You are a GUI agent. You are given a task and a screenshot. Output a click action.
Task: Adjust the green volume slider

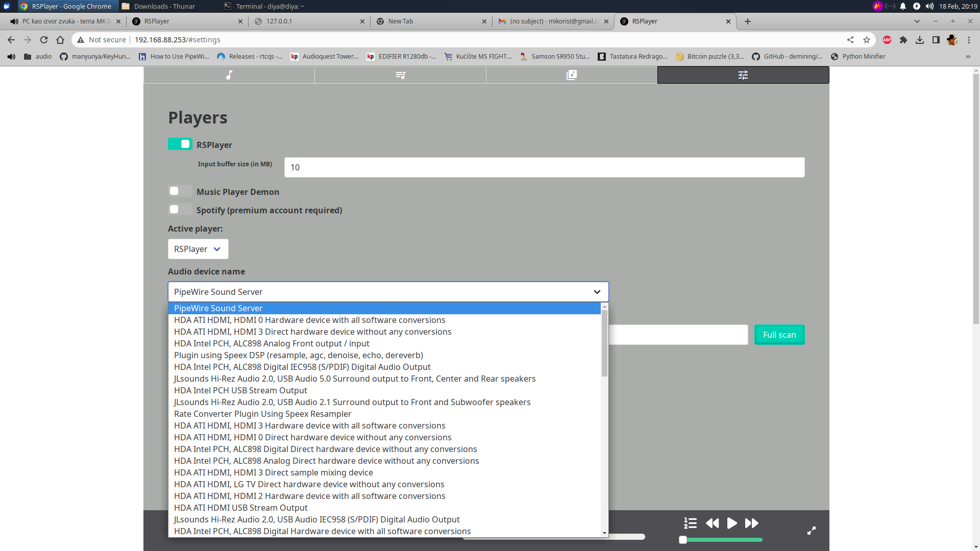click(721, 540)
